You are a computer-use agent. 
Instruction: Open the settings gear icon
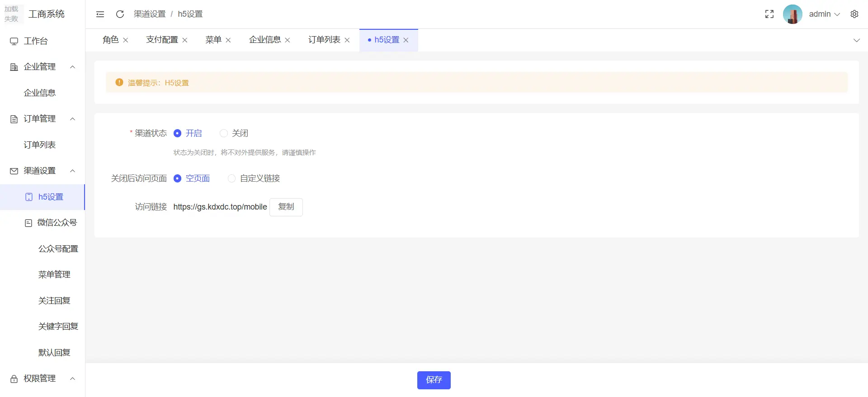point(854,14)
